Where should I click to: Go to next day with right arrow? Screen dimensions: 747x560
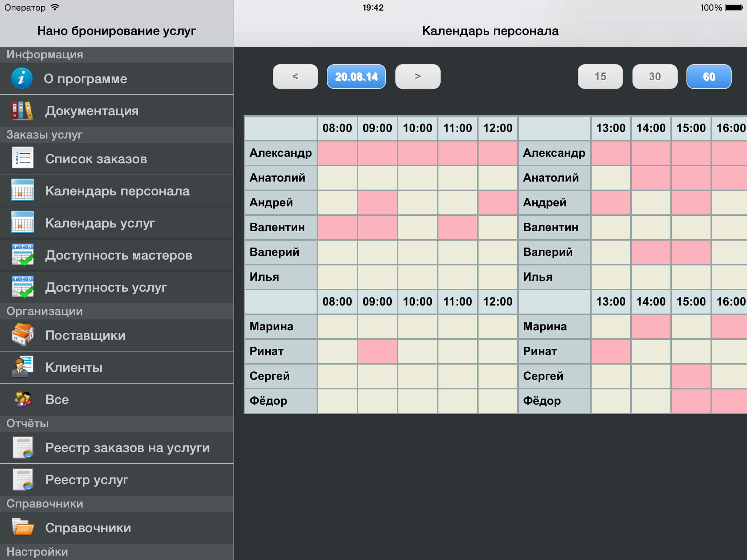point(418,77)
